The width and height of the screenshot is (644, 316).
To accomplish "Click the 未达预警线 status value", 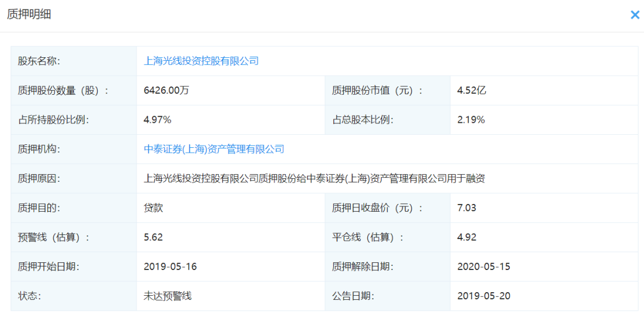I will click(168, 296).
